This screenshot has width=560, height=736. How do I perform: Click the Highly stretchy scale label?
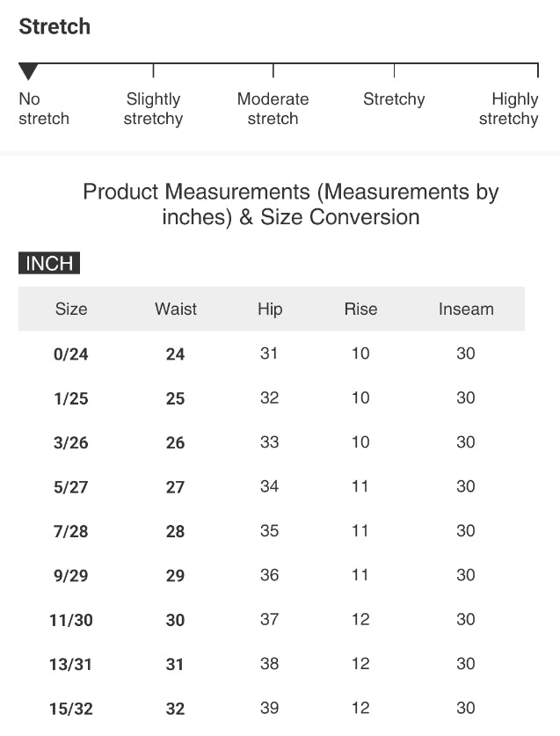(x=509, y=108)
